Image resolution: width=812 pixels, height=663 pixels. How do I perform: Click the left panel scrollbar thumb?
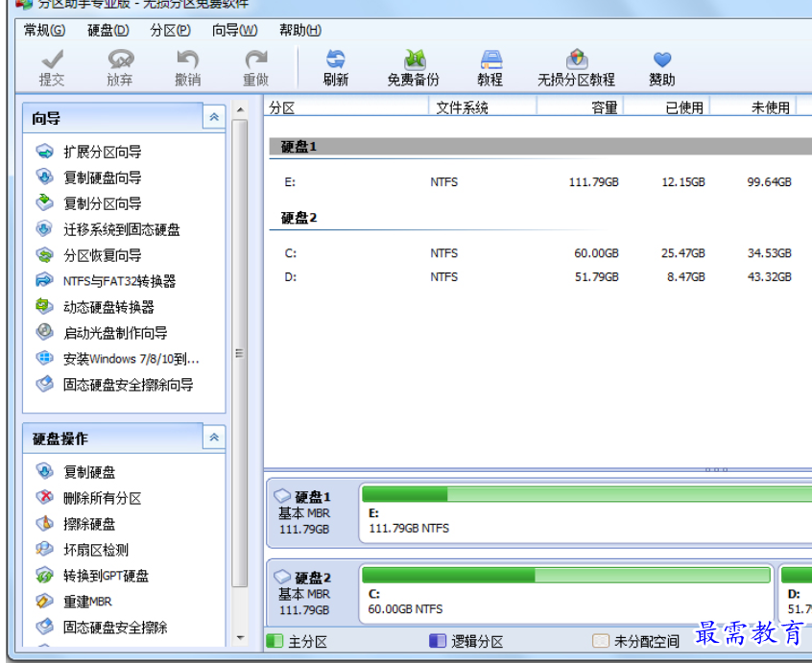point(239,353)
